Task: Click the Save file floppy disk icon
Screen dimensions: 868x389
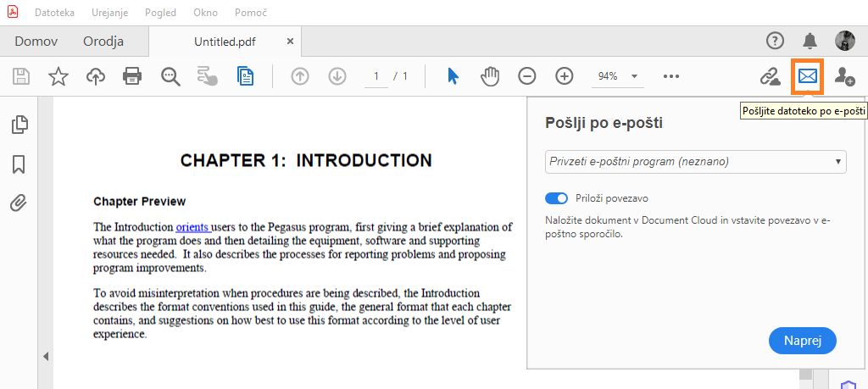Action: pyautogui.click(x=21, y=76)
